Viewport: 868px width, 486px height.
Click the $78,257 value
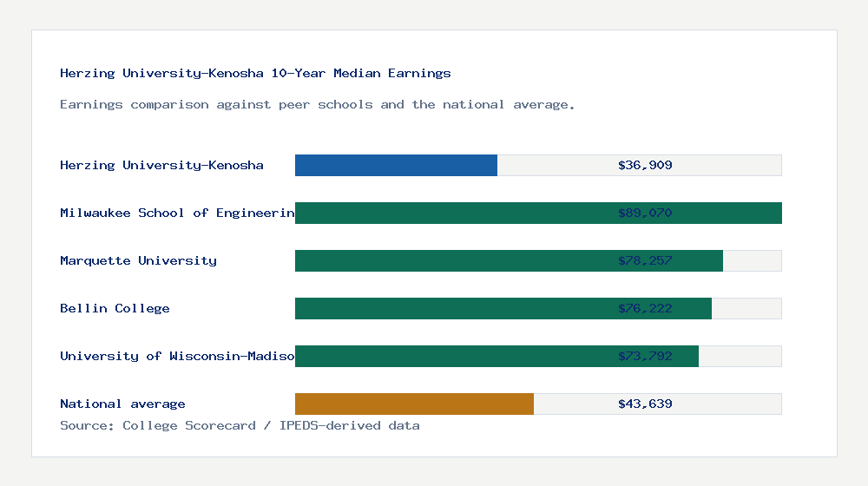click(645, 260)
